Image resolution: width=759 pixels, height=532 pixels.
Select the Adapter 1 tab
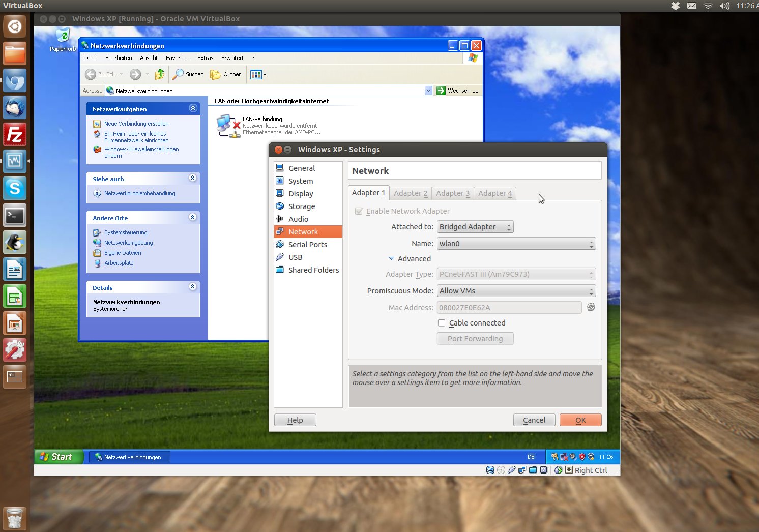[x=369, y=193]
